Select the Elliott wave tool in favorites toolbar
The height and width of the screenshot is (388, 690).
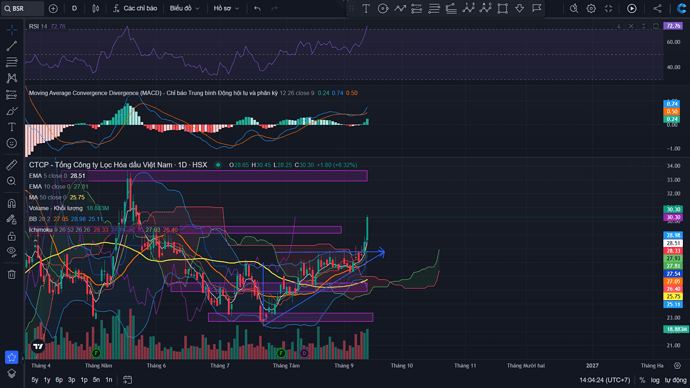coord(468,8)
